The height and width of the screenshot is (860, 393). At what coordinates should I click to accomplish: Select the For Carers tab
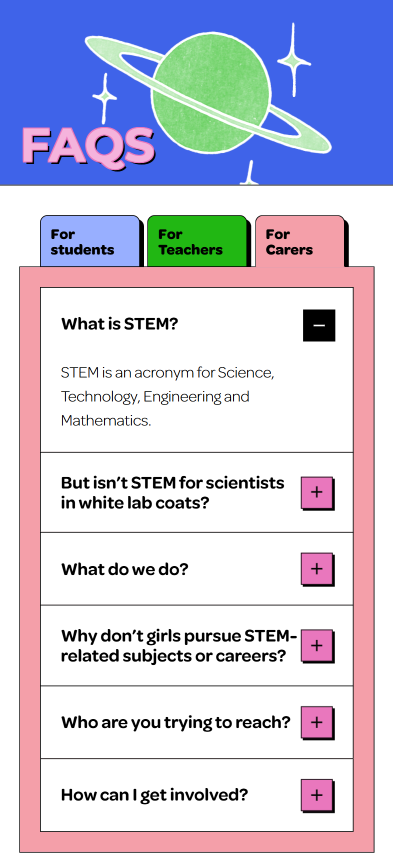tap(300, 241)
